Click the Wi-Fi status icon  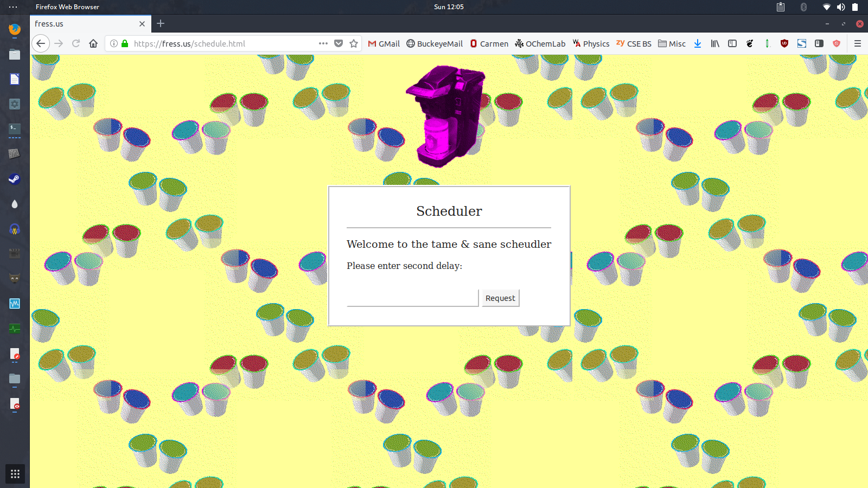[827, 7]
